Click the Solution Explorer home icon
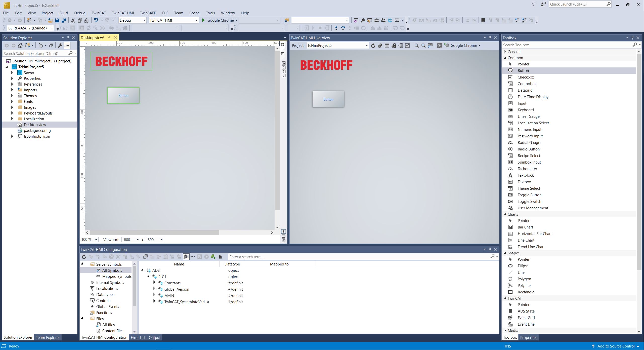 (20, 46)
